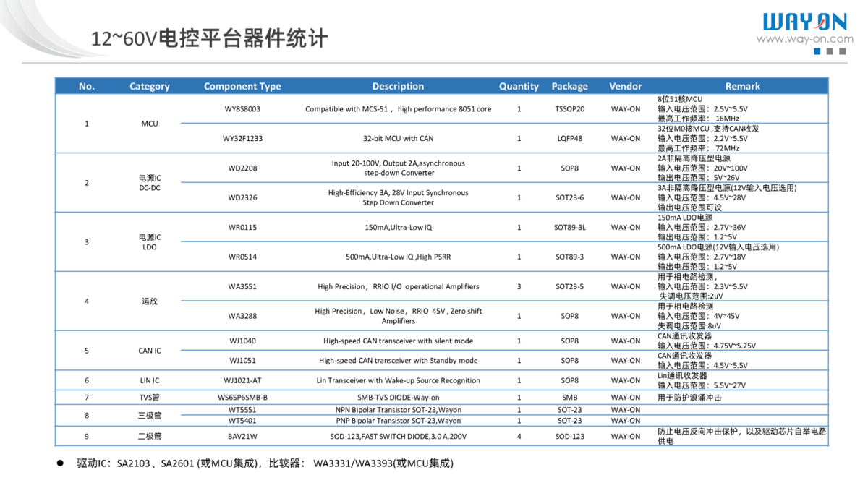Click the Description column header
This screenshot has width=868, height=488.
click(398, 86)
